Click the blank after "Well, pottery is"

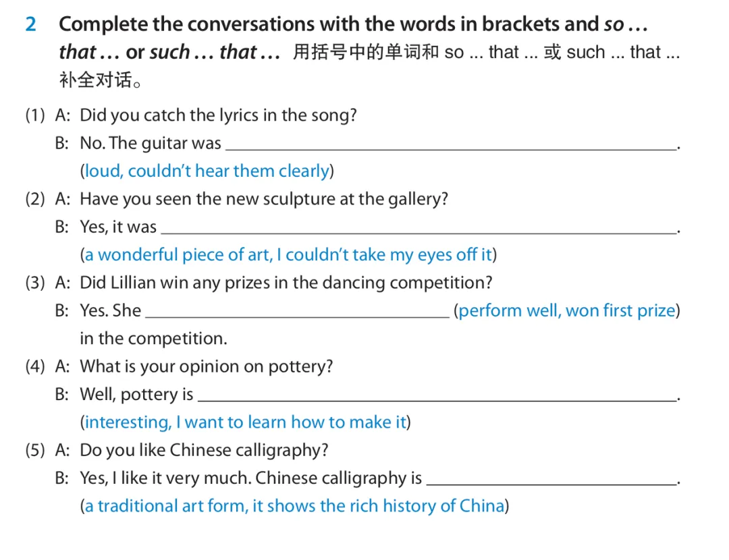coord(437,395)
